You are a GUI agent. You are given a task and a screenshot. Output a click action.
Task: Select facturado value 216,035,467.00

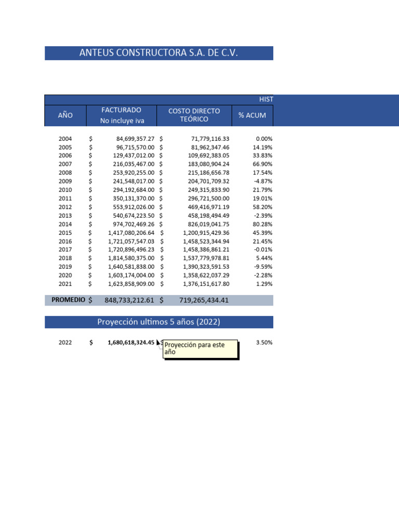click(x=134, y=164)
